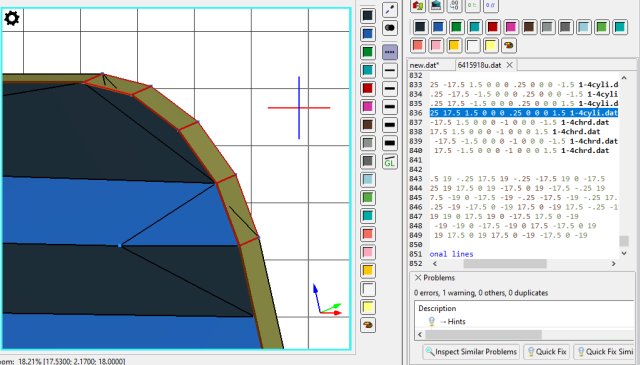Screen dimensions: 640x365
Task: Open the 3D view settings gear
Action: tap(11, 18)
